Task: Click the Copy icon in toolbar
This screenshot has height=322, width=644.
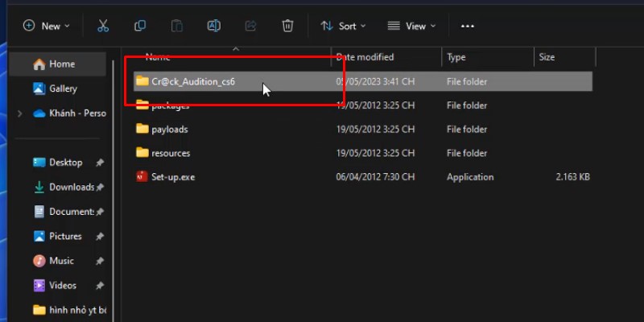Action: [x=140, y=26]
